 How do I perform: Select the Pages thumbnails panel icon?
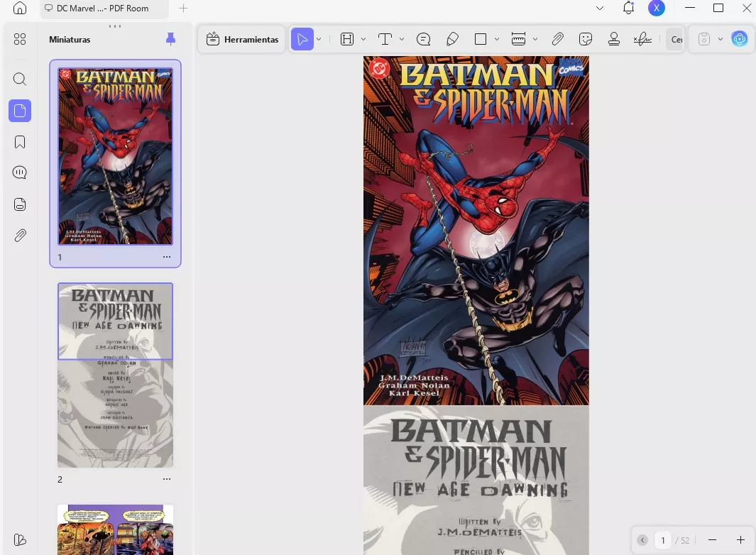[20, 111]
